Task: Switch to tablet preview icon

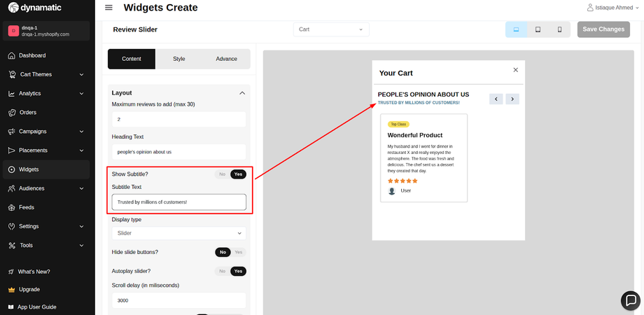Action: (x=538, y=29)
